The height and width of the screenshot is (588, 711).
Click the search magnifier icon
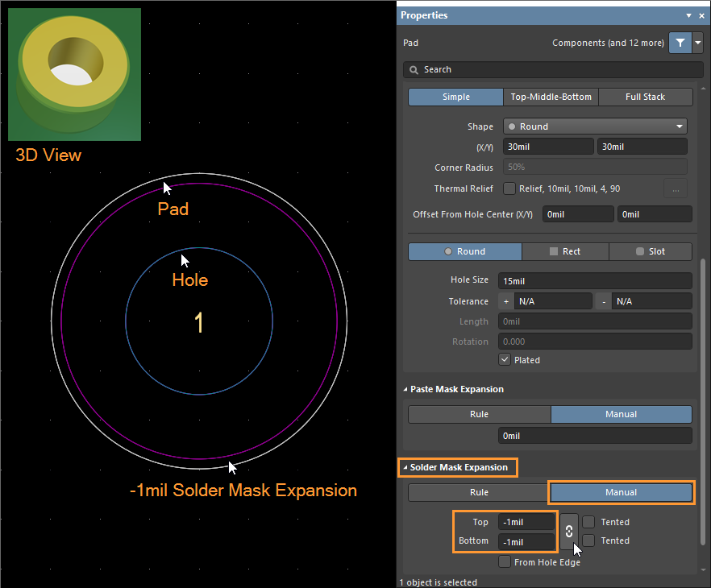(414, 70)
